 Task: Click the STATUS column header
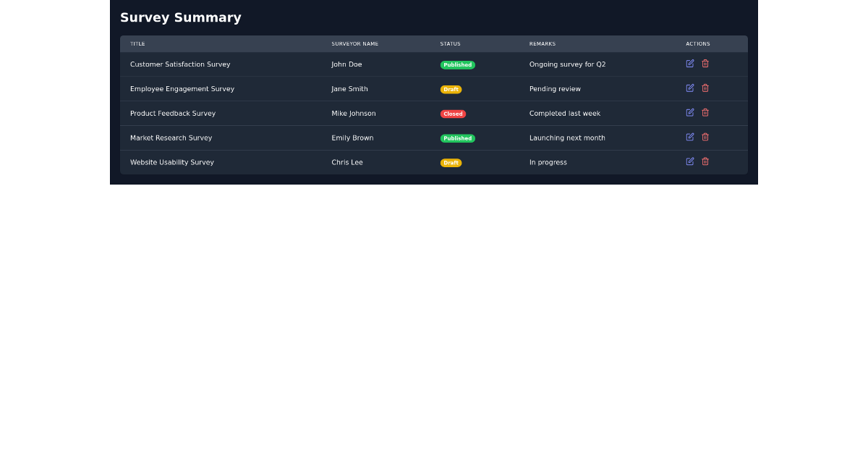coord(450,43)
